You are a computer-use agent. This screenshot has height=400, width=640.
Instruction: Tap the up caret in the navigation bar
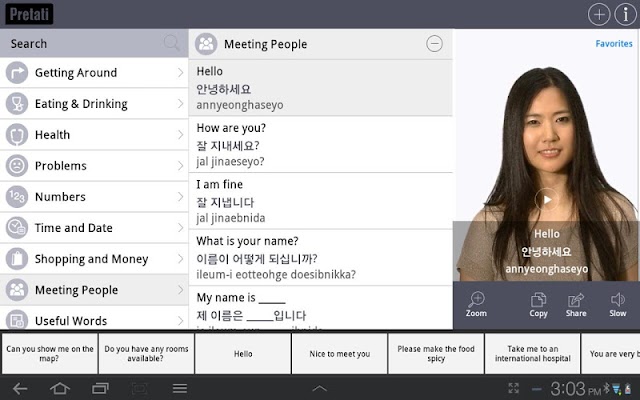320,388
